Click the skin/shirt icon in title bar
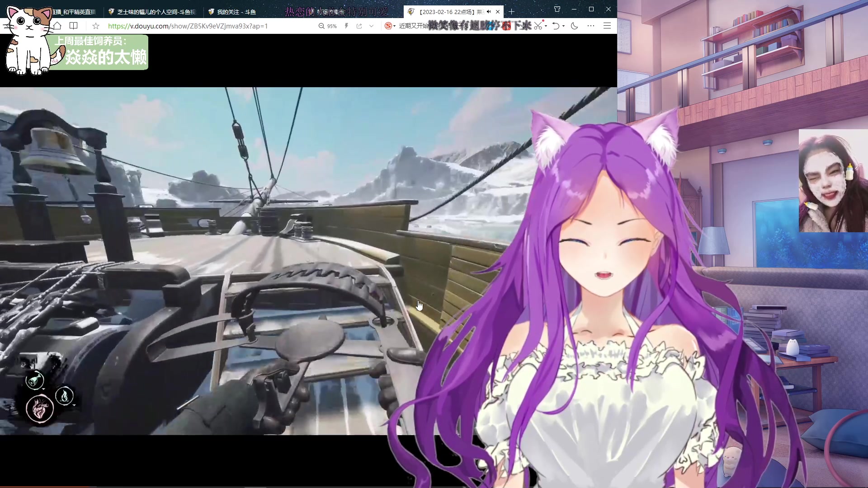The image size is (868, 488). (557, 9)
